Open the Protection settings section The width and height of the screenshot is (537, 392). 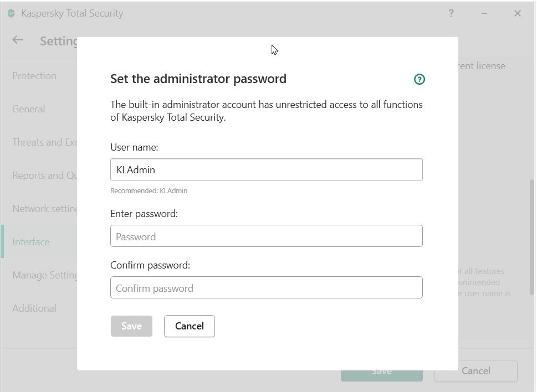coord(34,76)
